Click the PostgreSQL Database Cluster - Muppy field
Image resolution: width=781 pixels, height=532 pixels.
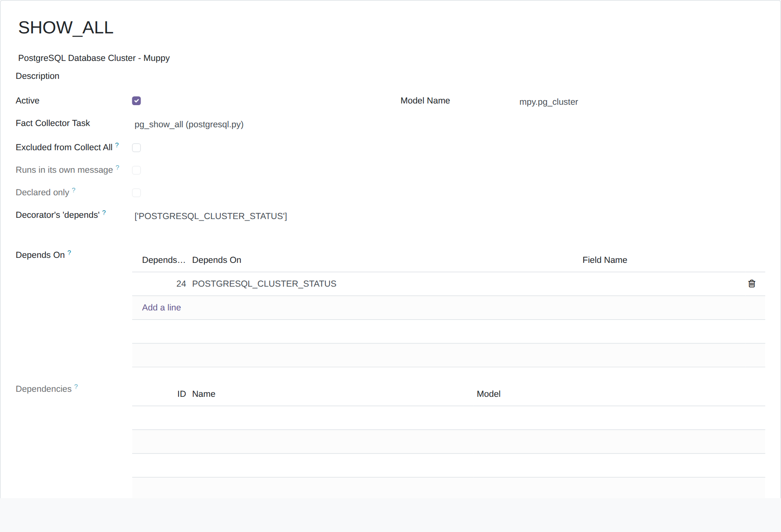pos(94,58)
